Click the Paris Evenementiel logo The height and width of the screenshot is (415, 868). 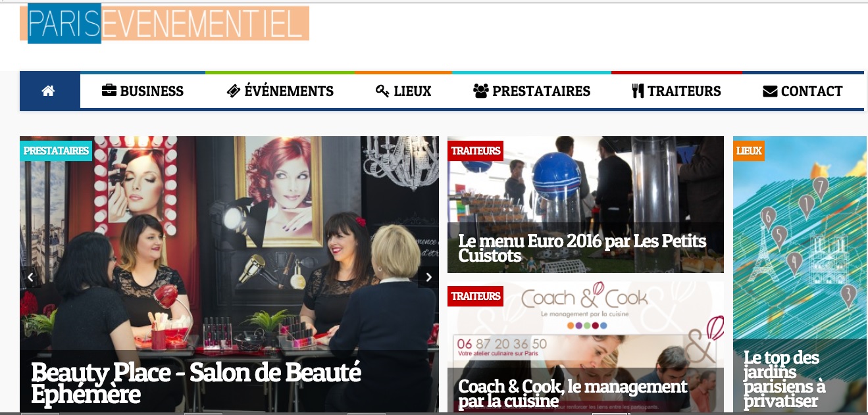(165, 24)
